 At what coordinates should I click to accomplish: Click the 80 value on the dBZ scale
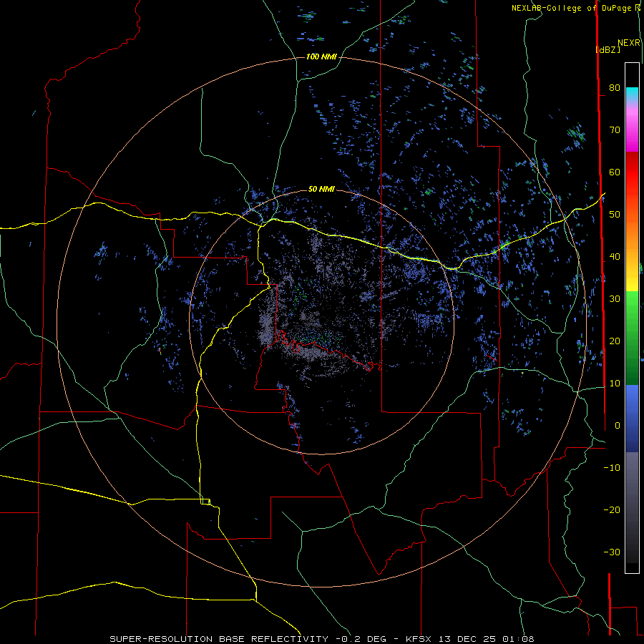click(615, 87)
